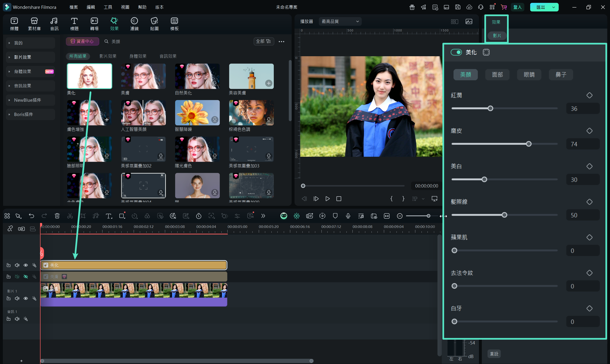The height and width of the screenshot is (364, 610).
Task: Open the 全部 filter dropdown
Action: 264,41
